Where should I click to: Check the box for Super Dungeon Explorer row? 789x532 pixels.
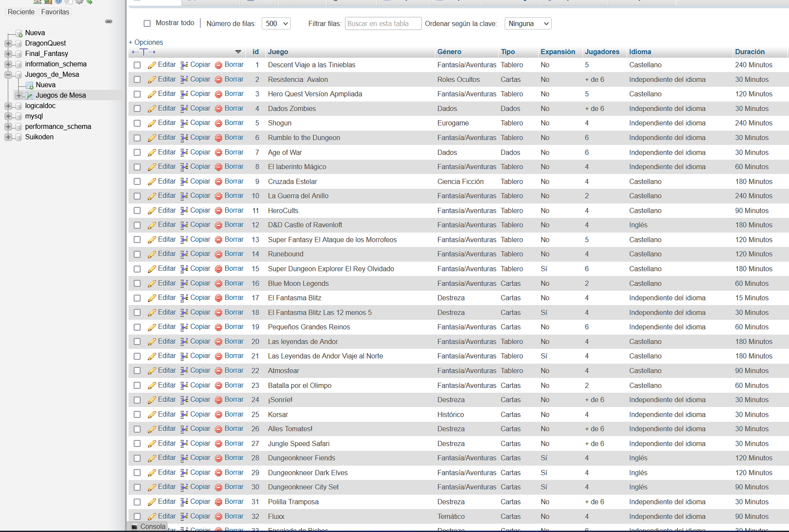point(137,269)
